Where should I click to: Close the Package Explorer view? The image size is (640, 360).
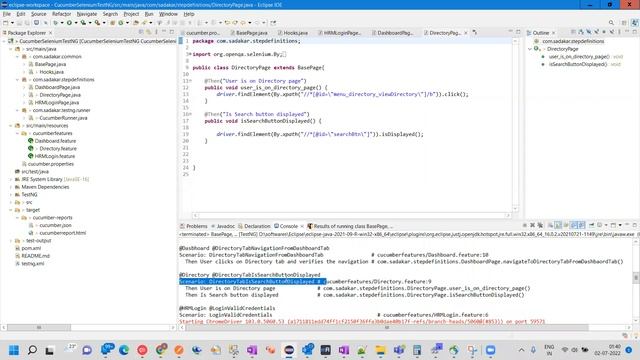50,33
